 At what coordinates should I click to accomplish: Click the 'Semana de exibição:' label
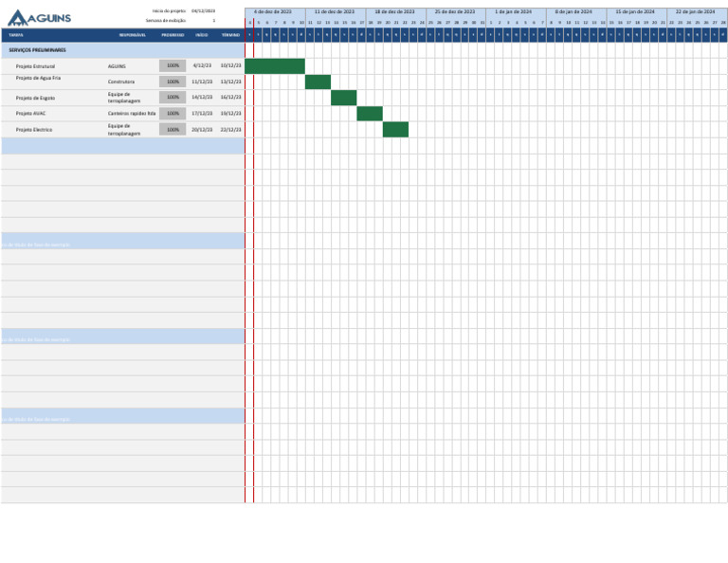click(x=166, y=21)
